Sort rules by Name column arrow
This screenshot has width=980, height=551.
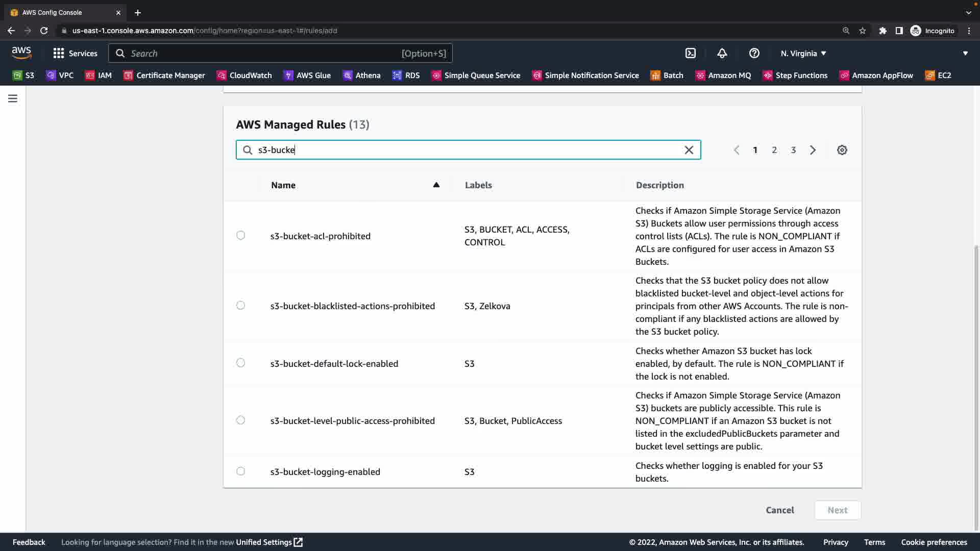coord(436,185)
